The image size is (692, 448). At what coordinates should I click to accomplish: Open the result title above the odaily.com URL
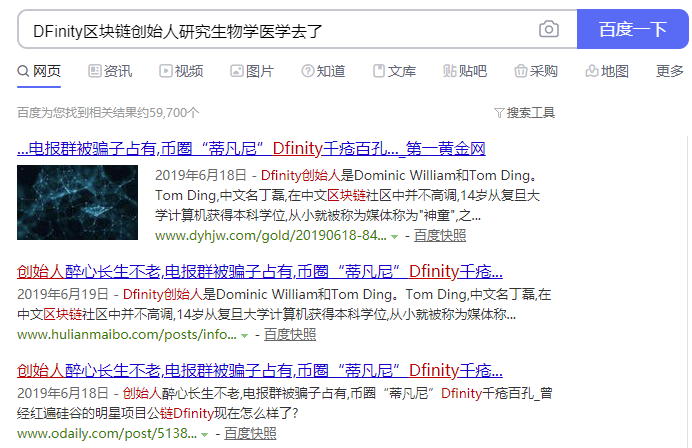(260, 370)
